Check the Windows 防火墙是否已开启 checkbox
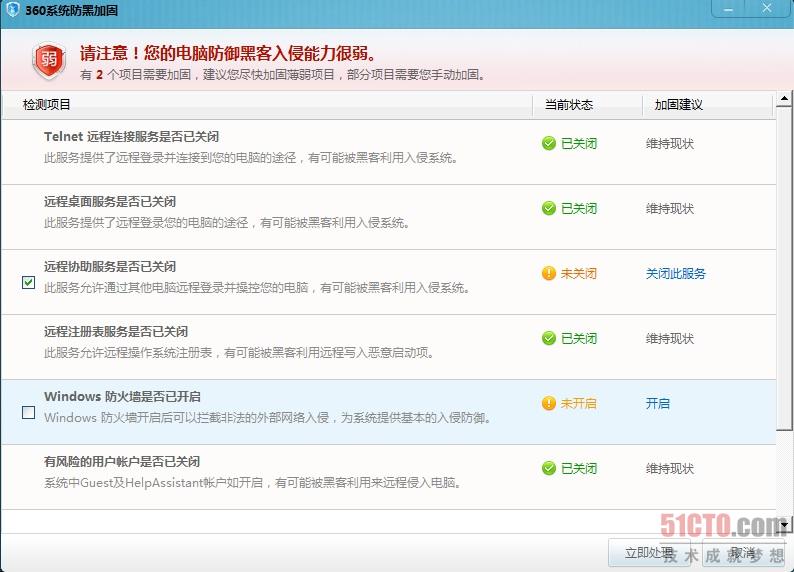794x572 pixels. coord(29,413)
